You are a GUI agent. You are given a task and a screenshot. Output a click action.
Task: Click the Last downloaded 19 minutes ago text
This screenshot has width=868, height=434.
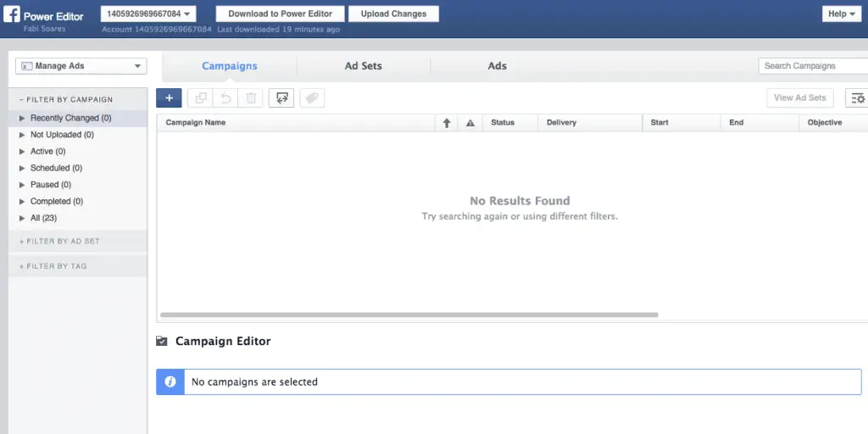pos(278,30)
